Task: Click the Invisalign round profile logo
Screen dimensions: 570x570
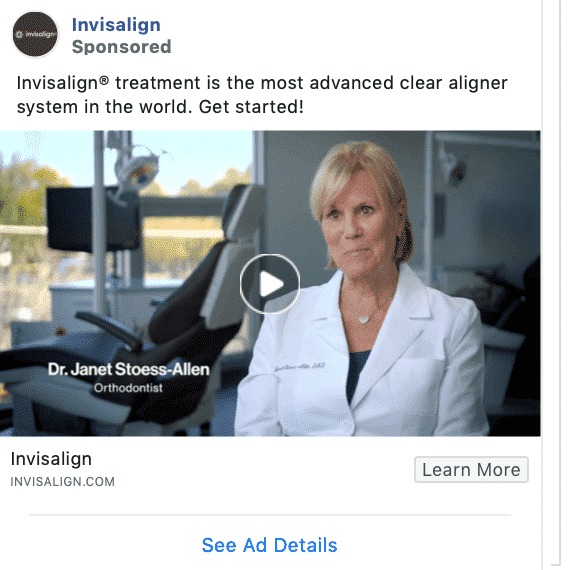Action: click(35, 34)
